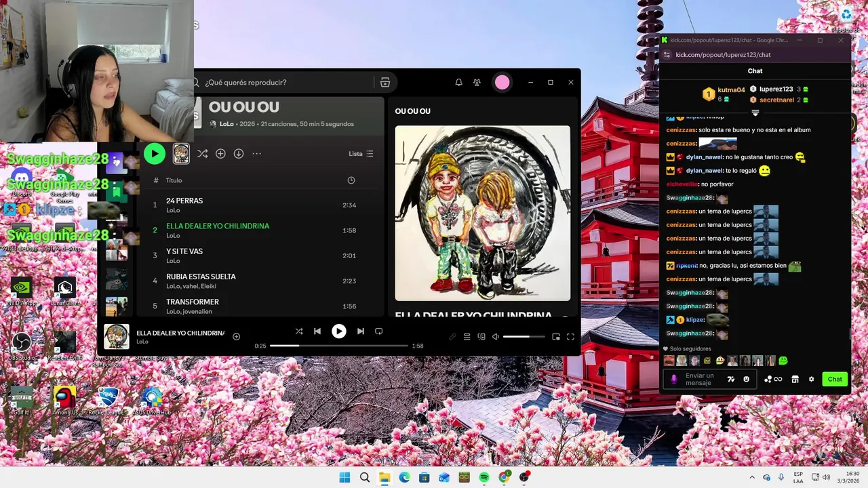Skip to the next track
This screenshot has height=488, width=868.
tap(360, 331)
